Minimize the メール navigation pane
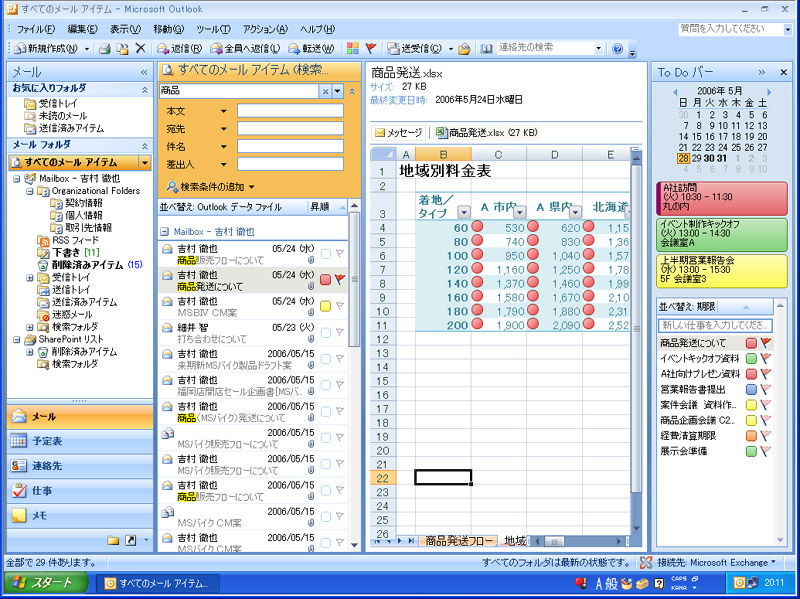The height and width of the screenshot is (599, 800). [x=144, y=72]
